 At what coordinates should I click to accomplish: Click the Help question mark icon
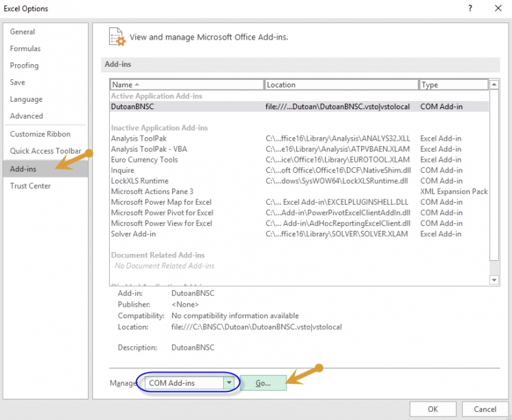coord(470,8)
